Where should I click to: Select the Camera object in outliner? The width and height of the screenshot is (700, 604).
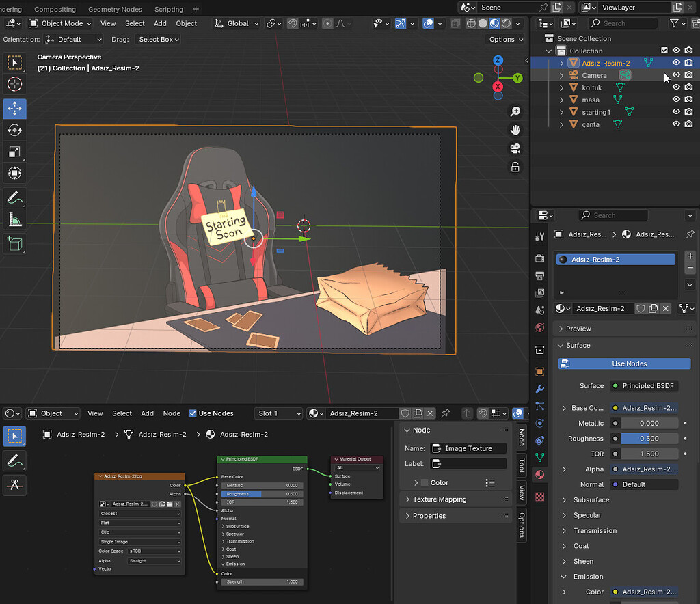594,75
